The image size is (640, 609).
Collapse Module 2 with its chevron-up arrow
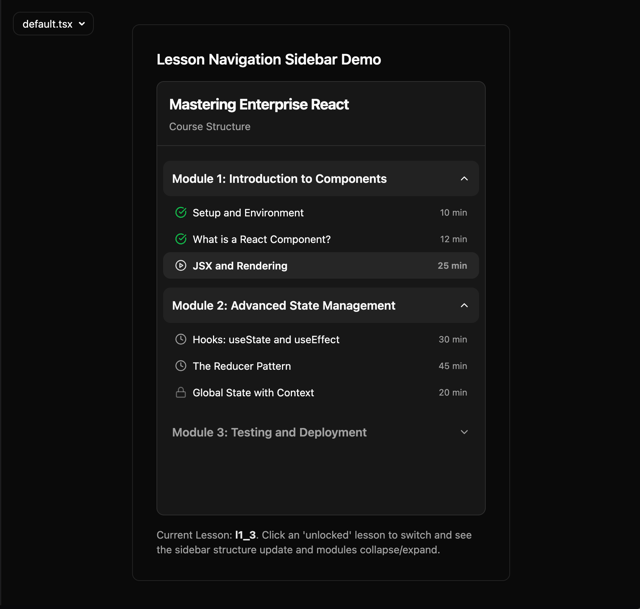point(464,306)
